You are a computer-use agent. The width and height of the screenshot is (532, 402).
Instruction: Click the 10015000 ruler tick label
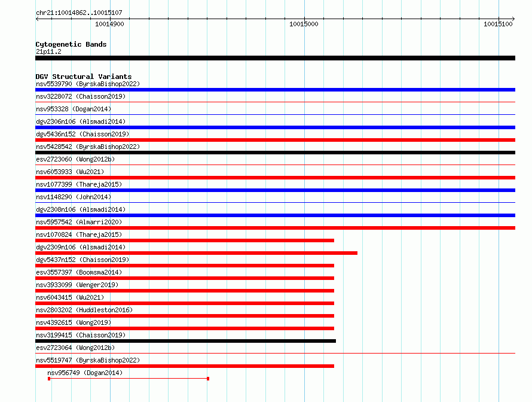point(304,24)
